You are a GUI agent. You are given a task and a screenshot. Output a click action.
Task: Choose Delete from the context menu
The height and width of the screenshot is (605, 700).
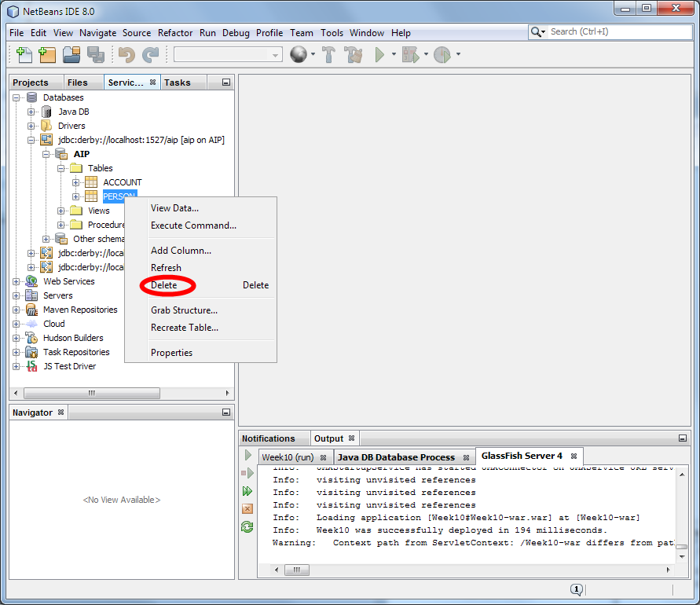200,285
